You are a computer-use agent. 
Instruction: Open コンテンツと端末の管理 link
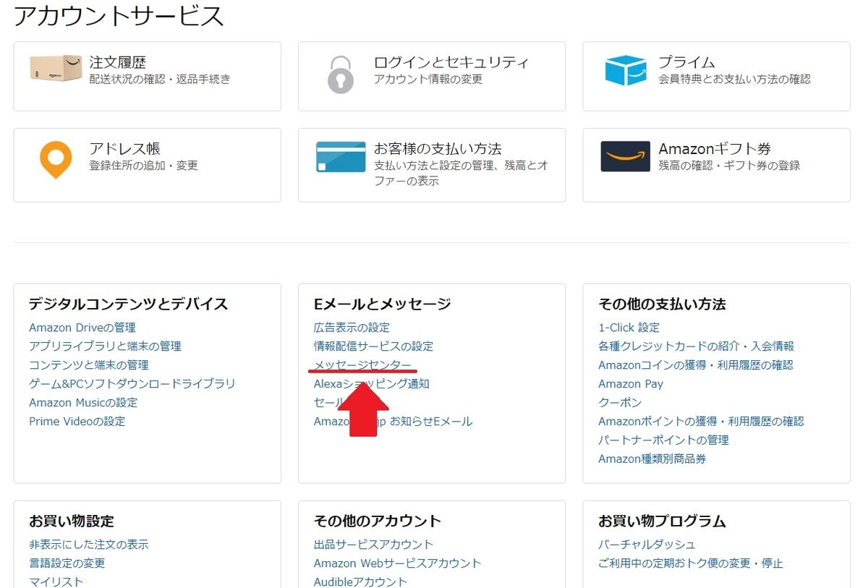89,365
